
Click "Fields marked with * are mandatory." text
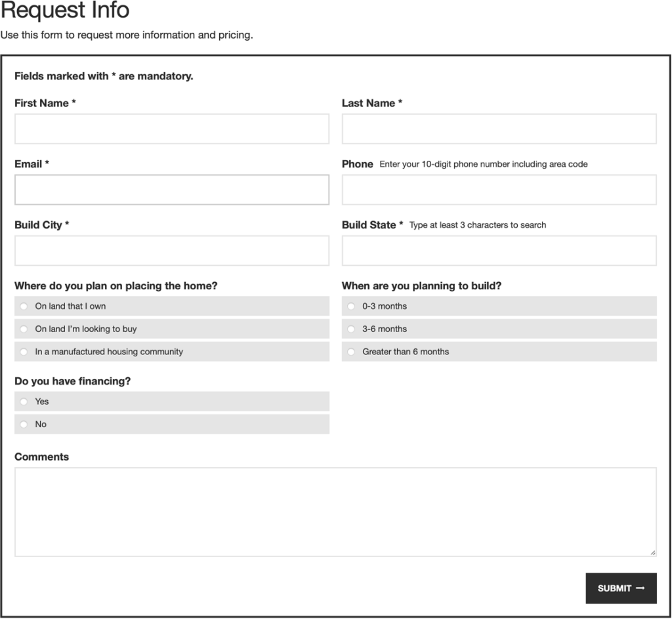click(104, 76)
